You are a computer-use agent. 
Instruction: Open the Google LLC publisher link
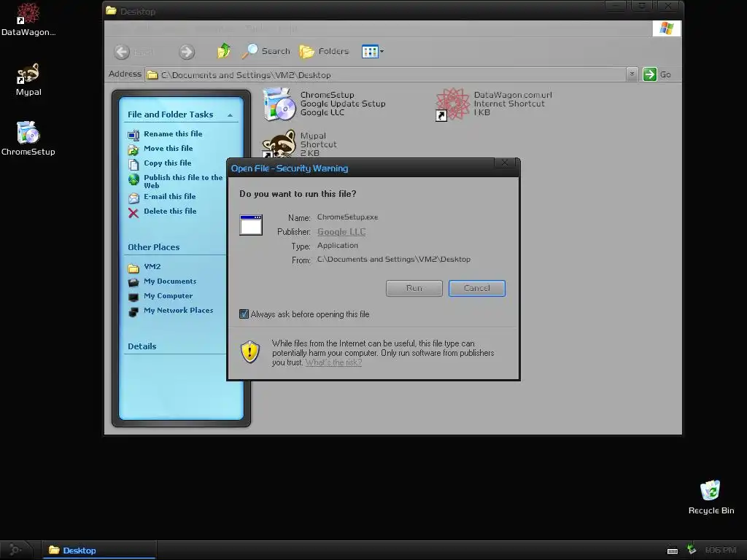(341, 231)
